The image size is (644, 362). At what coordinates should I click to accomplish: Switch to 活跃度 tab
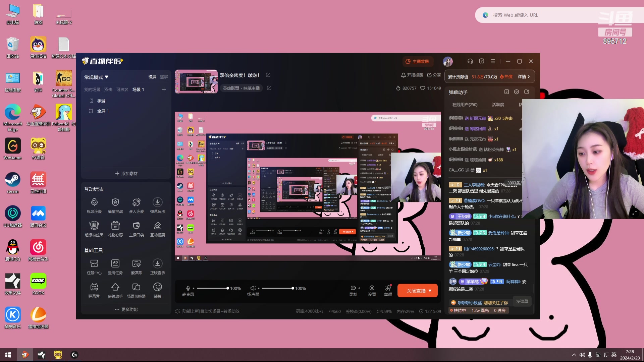point(498,105)
